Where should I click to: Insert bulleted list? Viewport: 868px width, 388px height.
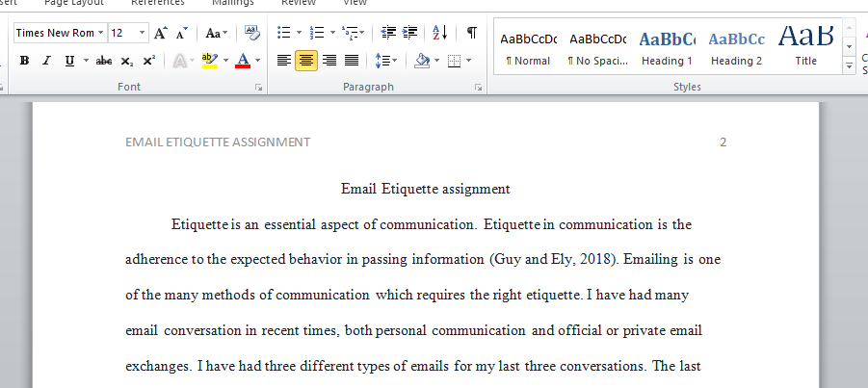pos(284,33)
